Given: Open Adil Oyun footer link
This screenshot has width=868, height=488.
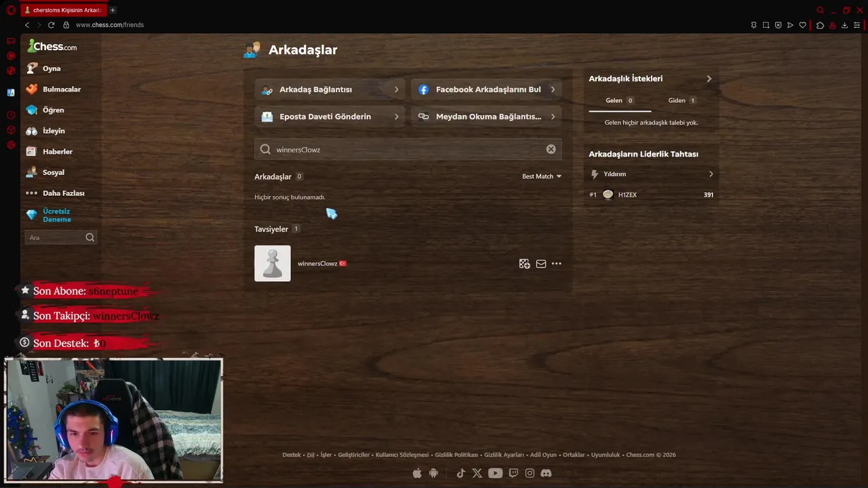Looking at the screenshot, I should pyautogui.click(x=543, y=455).
